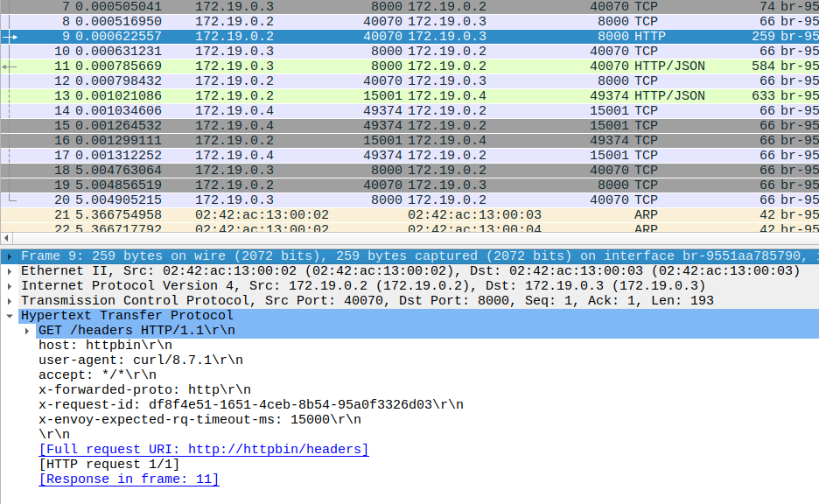819x504 pixels.
Task: Select packet 17 at time 0.001312252
Action: point(409,155)
